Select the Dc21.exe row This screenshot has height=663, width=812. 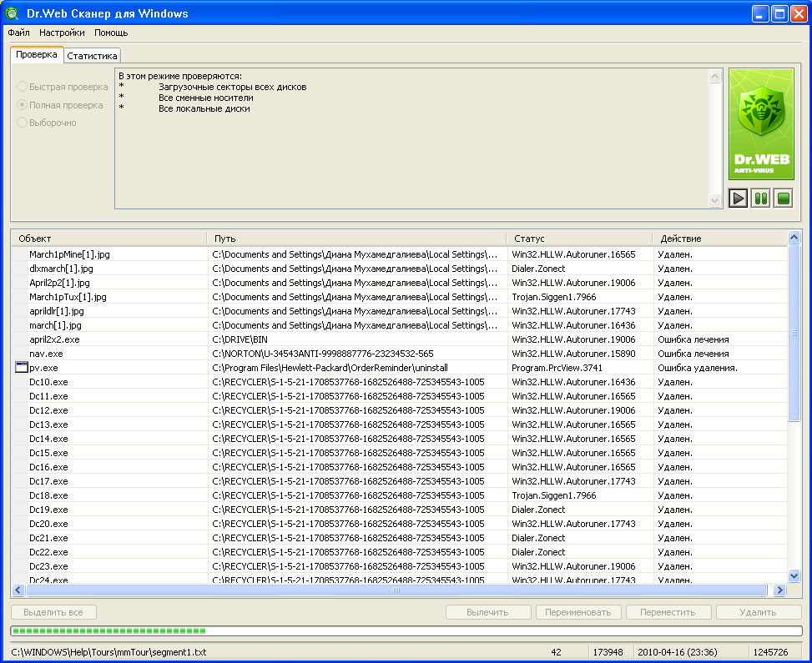click(x=399, y=538)
